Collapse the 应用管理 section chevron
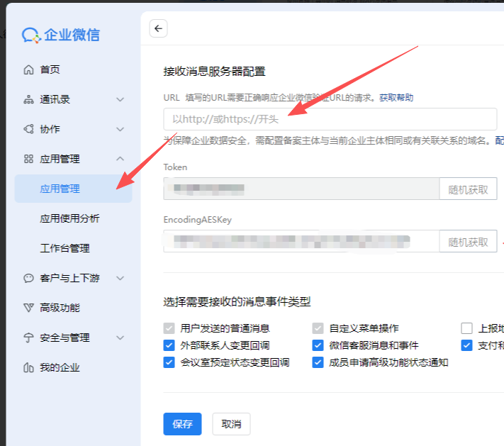This screenshot has height=446, width=504. pos(121,159)
